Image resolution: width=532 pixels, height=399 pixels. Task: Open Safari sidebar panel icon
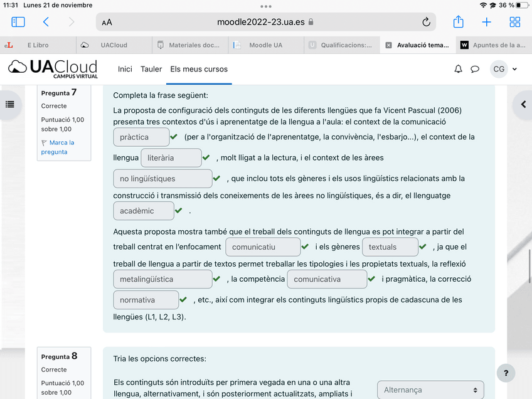point(18,22)
